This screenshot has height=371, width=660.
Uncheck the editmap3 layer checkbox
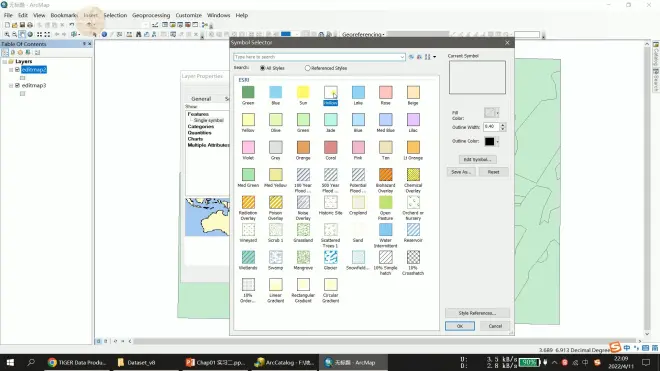17,85
